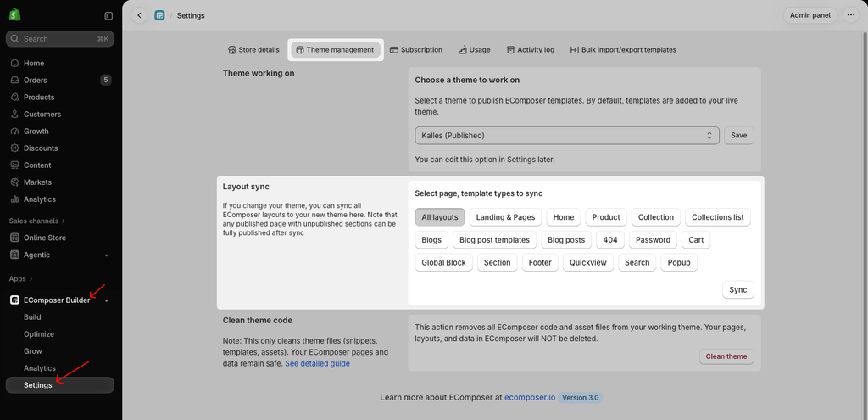Click the Growth icon

pos(15,132)
